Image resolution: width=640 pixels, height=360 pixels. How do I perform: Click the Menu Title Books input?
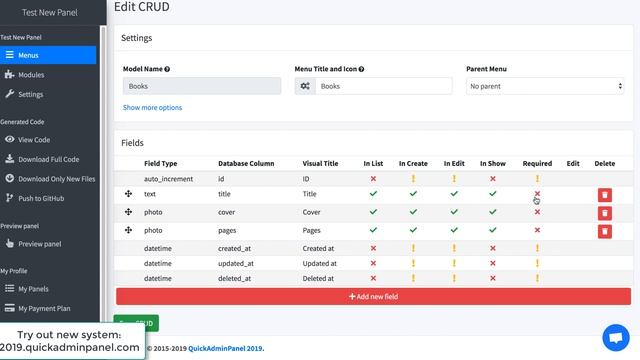pos(383,86)
